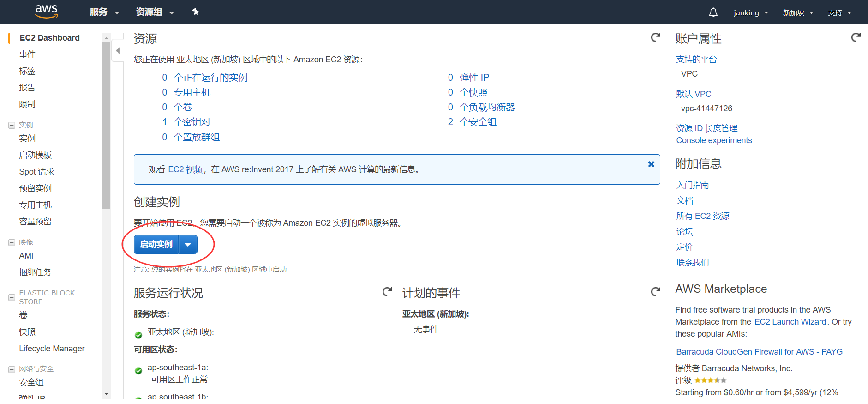Image resolution: width=868 pixels, height=404 pixels.
Task: Open Barracuda CloudGen Firewall for AWS link
Action: click(759, 352)
